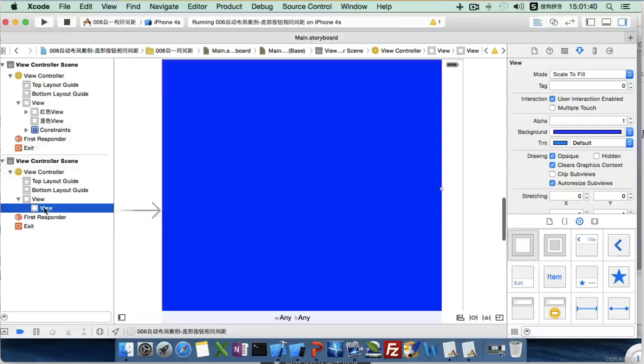Select the Identity Inspector panel icon
The width and height of the screenshot is (644, 364).
(x=564, y=50)
